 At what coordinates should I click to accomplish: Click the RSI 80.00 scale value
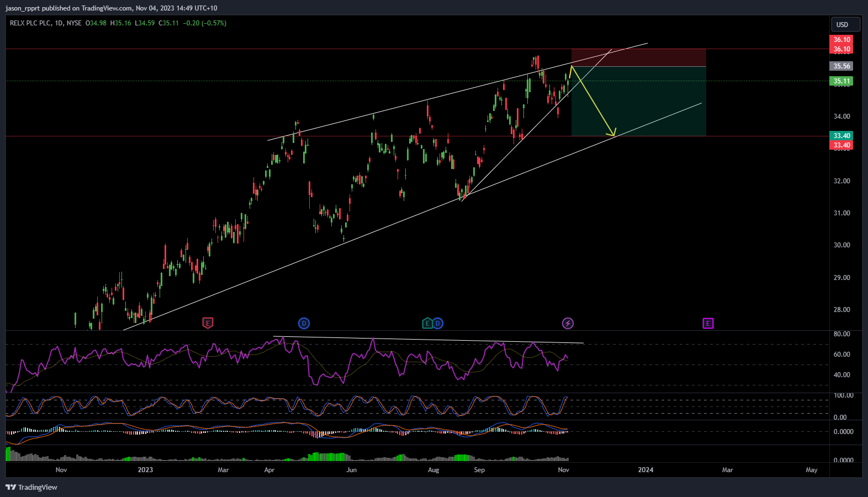[841, 334]
